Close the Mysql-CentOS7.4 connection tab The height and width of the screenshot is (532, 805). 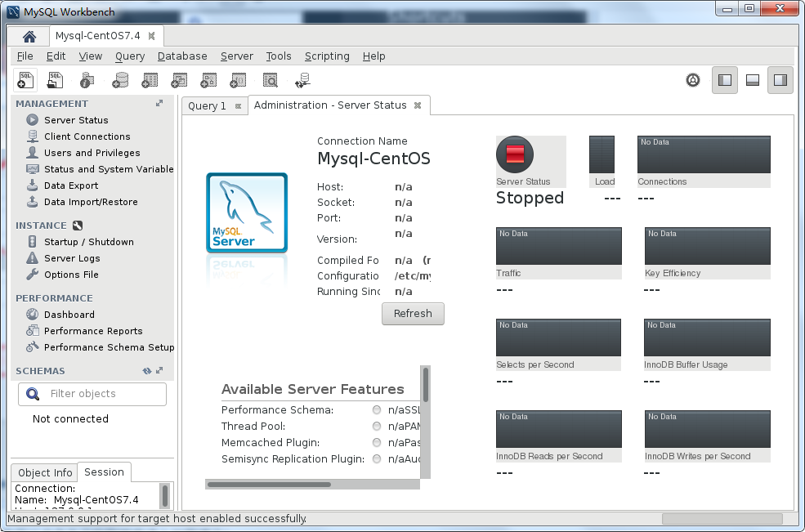pos(151,36)
